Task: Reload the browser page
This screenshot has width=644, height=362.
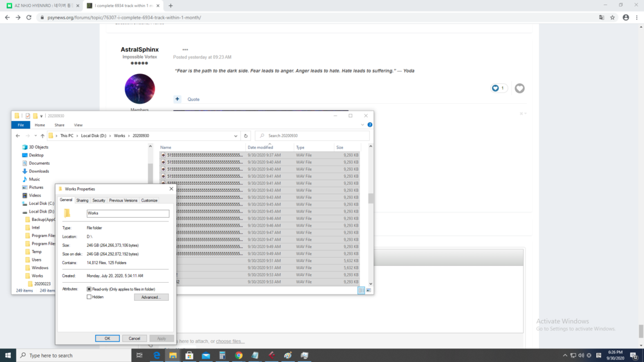Action: click(x=29, y=17)
